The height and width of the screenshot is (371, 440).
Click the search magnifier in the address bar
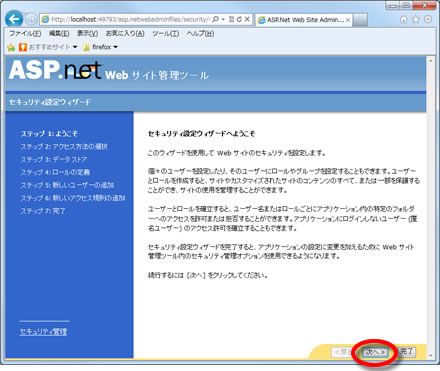click(x=215, y=19)
